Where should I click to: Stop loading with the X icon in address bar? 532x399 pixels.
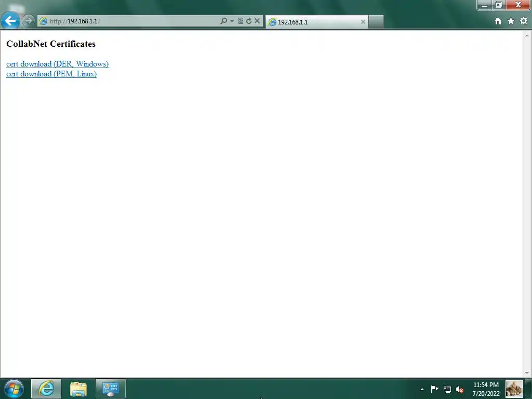(257, 21)
